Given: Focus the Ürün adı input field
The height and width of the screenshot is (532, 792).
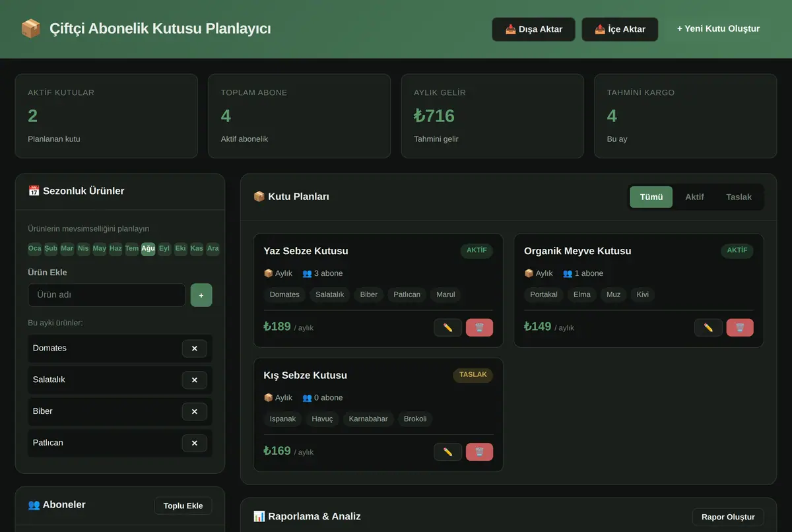Looking at the screenshot, I should [x=106, y=295].
